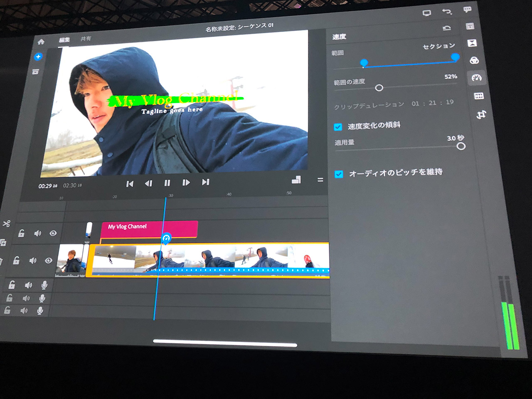
Task: Click the 52% speed value
Action: (x=451, y=76)
